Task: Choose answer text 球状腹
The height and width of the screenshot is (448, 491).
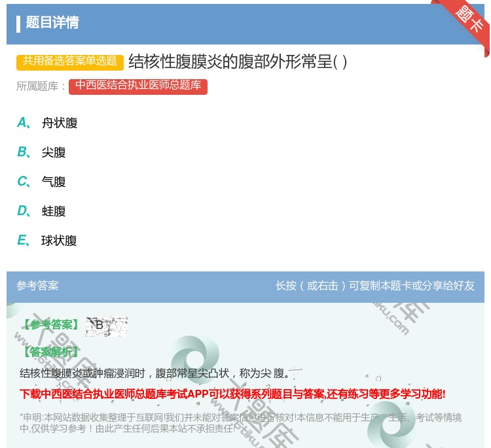Action: coord(59,241)
